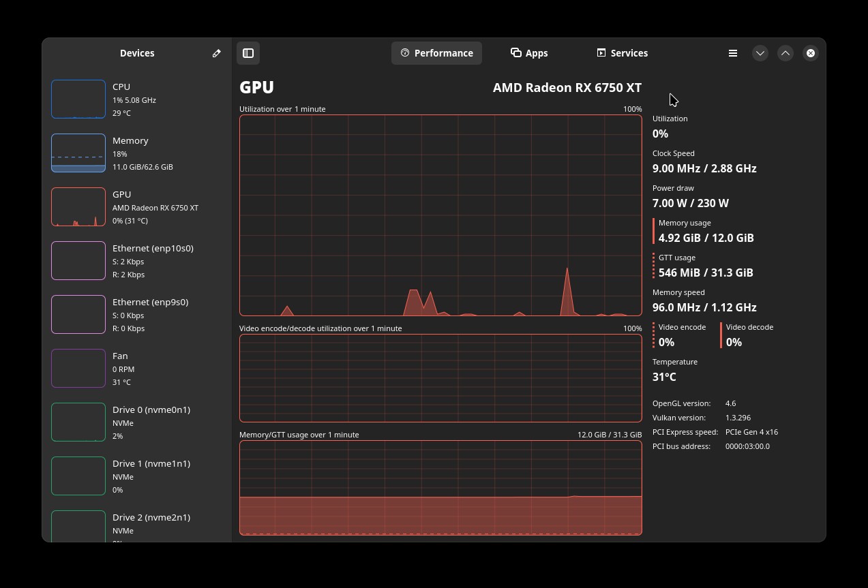Select Drive 1 (nvme1n1) entry

click(137, 476)
